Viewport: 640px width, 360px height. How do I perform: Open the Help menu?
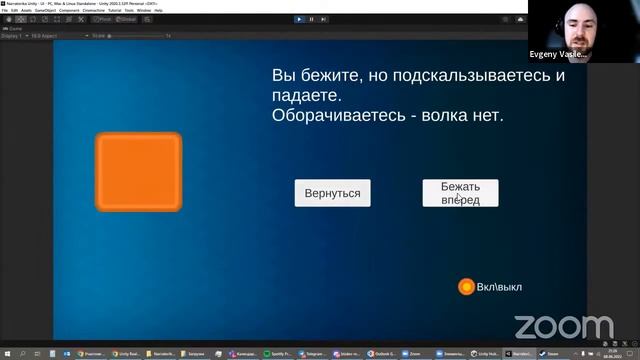[x=158, y=10]
